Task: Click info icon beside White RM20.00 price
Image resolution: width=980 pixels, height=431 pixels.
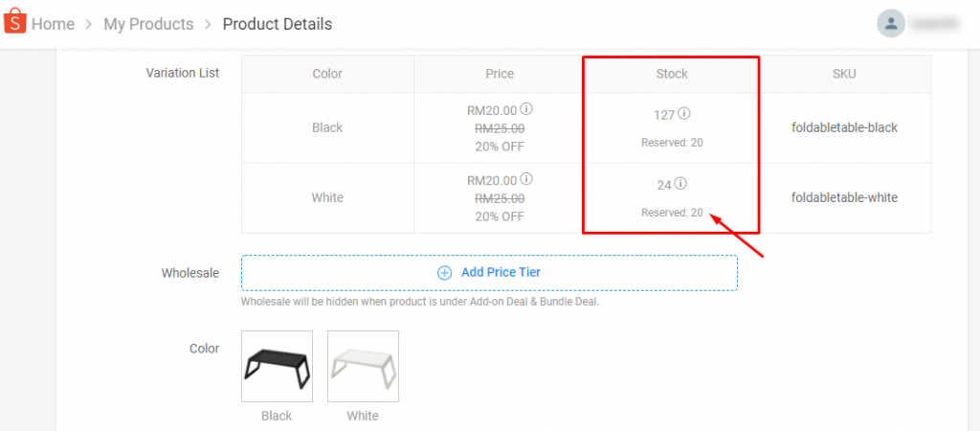Action: tap(527, 179)
